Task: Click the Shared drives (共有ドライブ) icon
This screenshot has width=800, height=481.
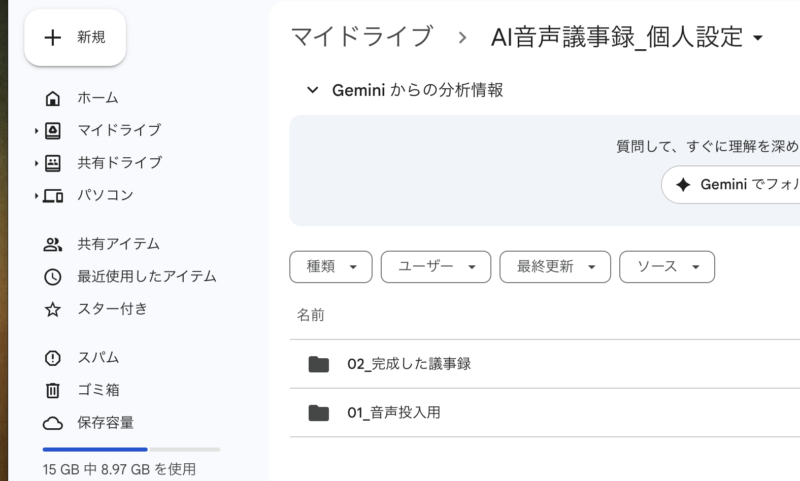Action: 53,163
